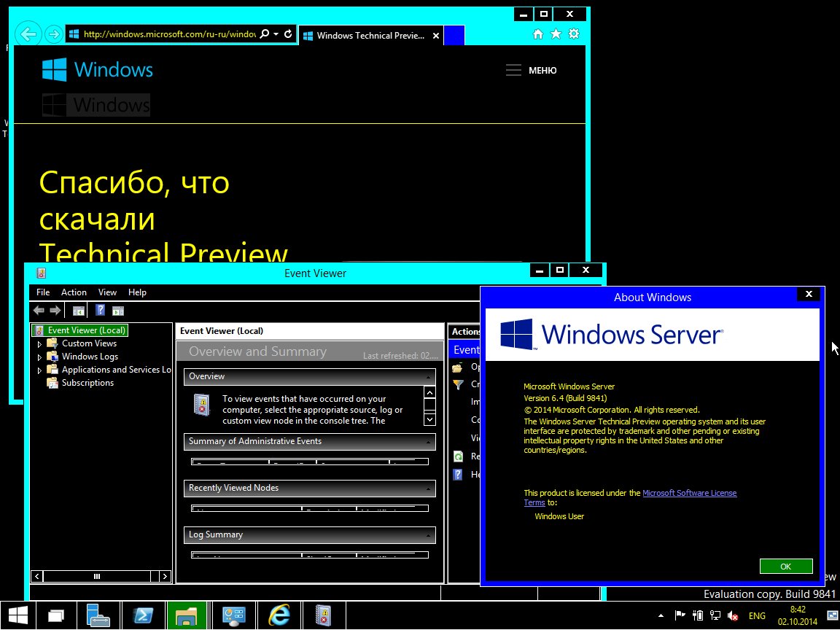
Task: Expand Applications and Services Logs node
Action: (39, 370)
